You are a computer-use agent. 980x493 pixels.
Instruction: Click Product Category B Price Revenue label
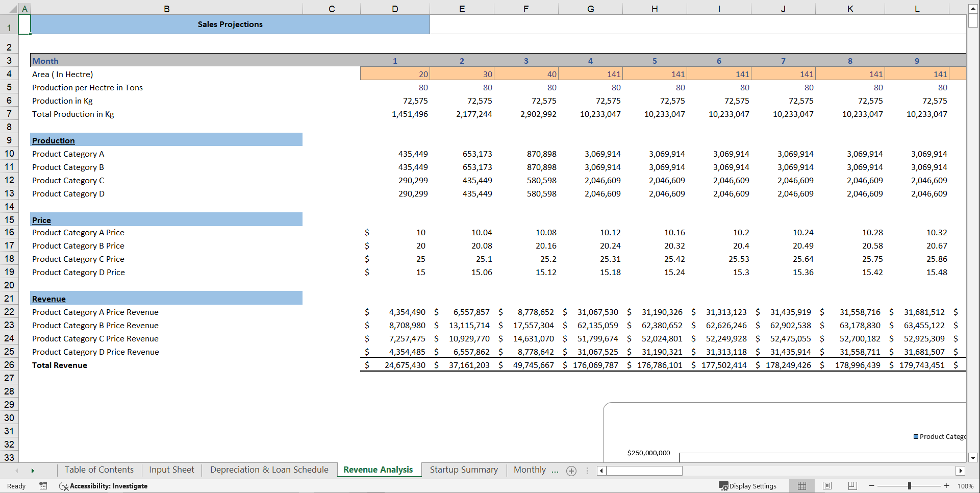pyautogui.click(x=95, y=325)
